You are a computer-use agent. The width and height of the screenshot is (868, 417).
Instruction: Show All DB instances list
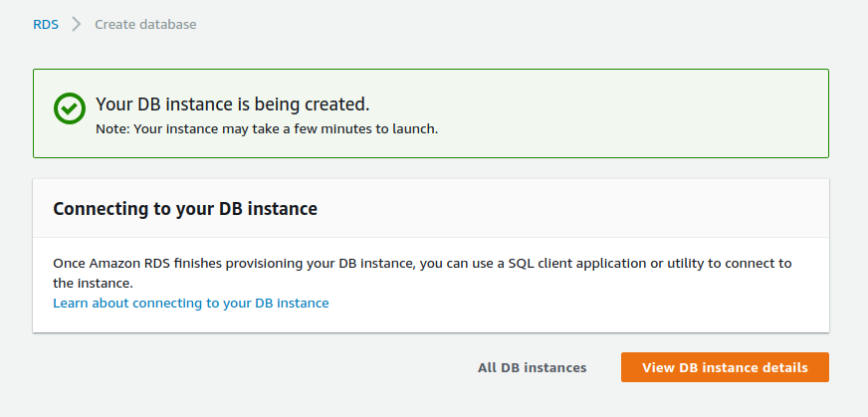(x=532, y=367)
